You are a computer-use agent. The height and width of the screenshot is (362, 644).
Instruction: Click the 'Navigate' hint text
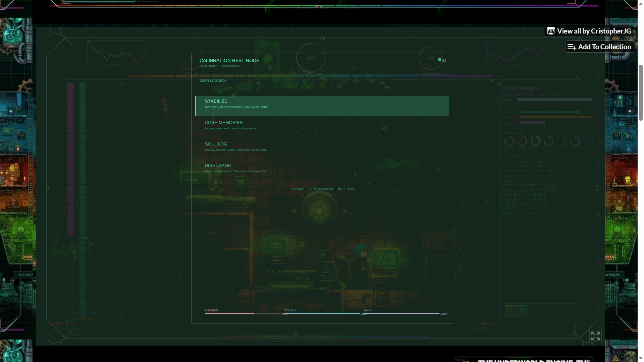[x=297, y=189]
